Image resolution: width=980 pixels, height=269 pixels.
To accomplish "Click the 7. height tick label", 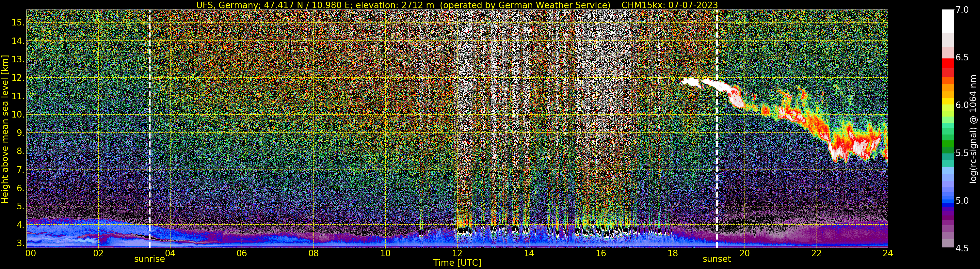I will (x=21, y=170).
